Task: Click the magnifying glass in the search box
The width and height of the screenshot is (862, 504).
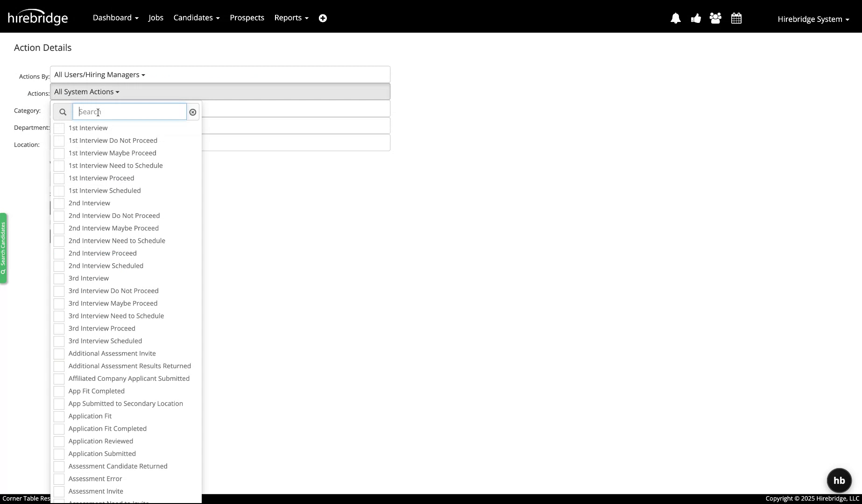Action: point(63,112)
